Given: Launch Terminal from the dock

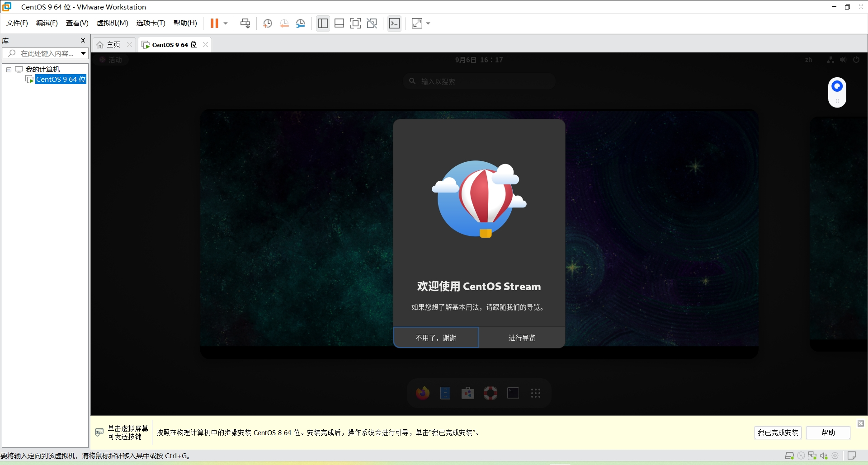Looking at the screenshot, I should click(513, 393).
